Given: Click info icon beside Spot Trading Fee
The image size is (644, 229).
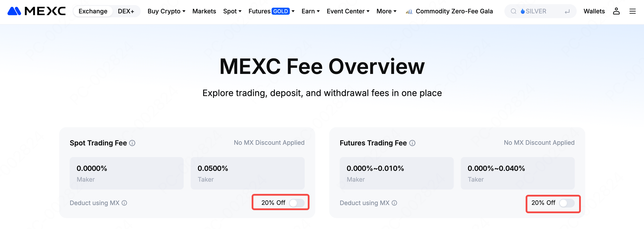Looking at the screenshot, I should (x=132, y=143).
